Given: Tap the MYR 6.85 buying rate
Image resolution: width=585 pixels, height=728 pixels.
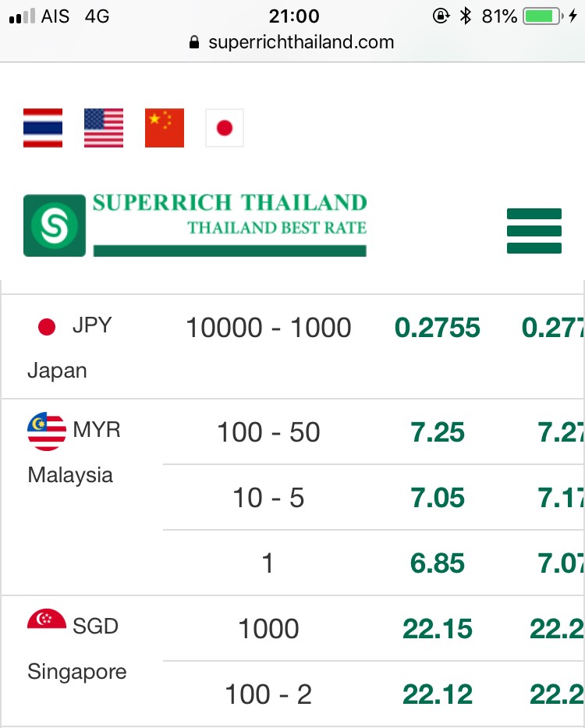Looking at the screenshot, I should (x=437, y=563).
